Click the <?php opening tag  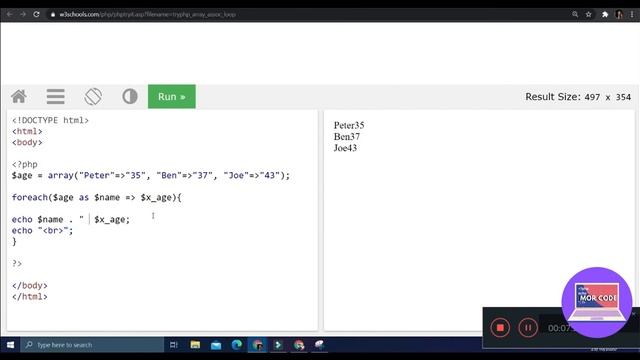(25, 164)
